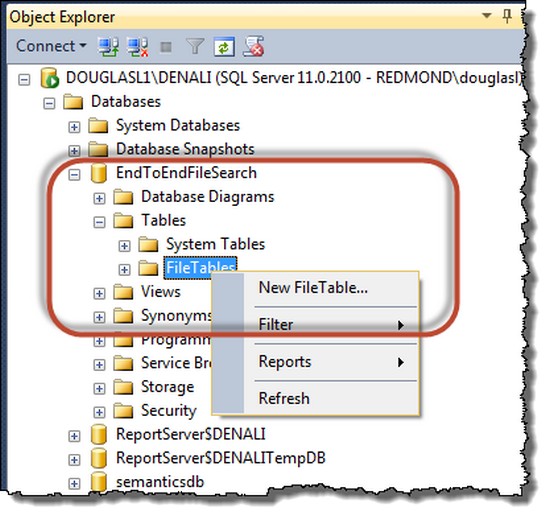
Task: Open the Object Explorer window position arrow
Action: click(x=487, y=16)
